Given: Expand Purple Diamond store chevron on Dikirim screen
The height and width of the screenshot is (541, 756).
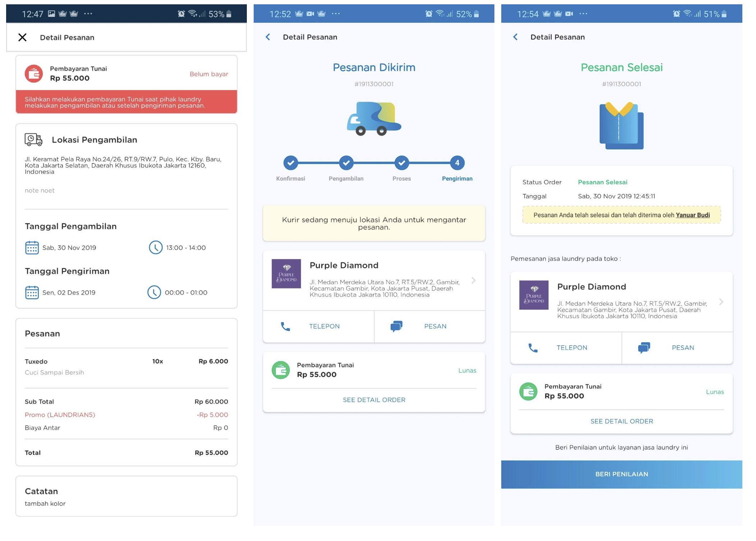Looking at the screenshot, I should (474, 280).
